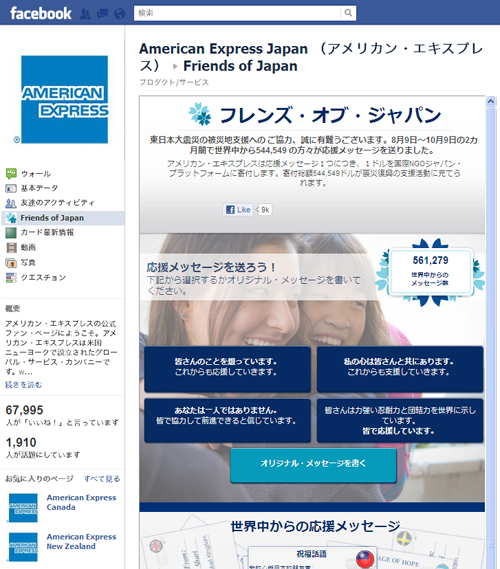
Task: Open the American Express New Zealand page link
Action: tap(81, 541)
